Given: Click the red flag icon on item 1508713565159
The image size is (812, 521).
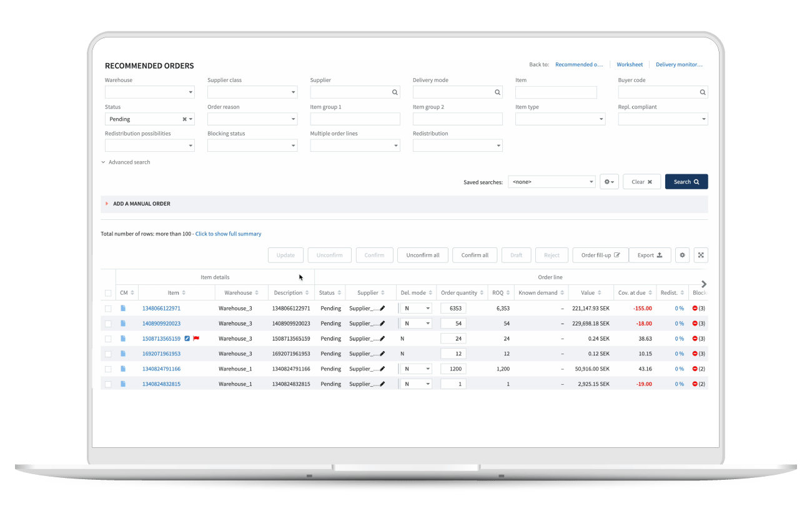Looking at the screenshot, I should 196,338.
